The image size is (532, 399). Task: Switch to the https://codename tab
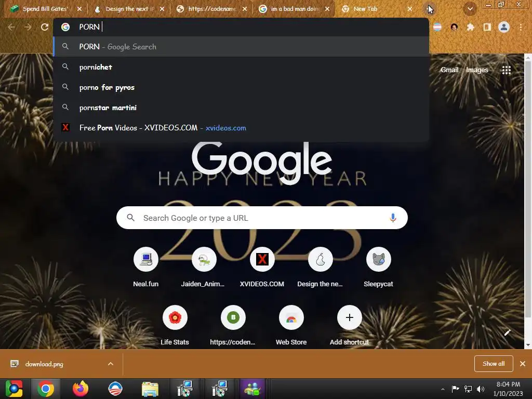coord(212,9)
